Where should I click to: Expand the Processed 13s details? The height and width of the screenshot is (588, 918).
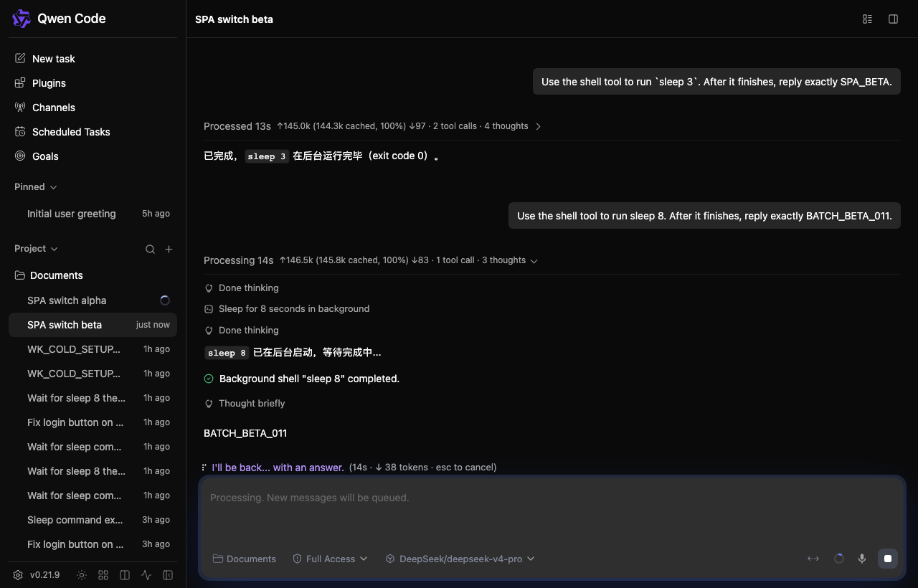[x=372, y=126]
